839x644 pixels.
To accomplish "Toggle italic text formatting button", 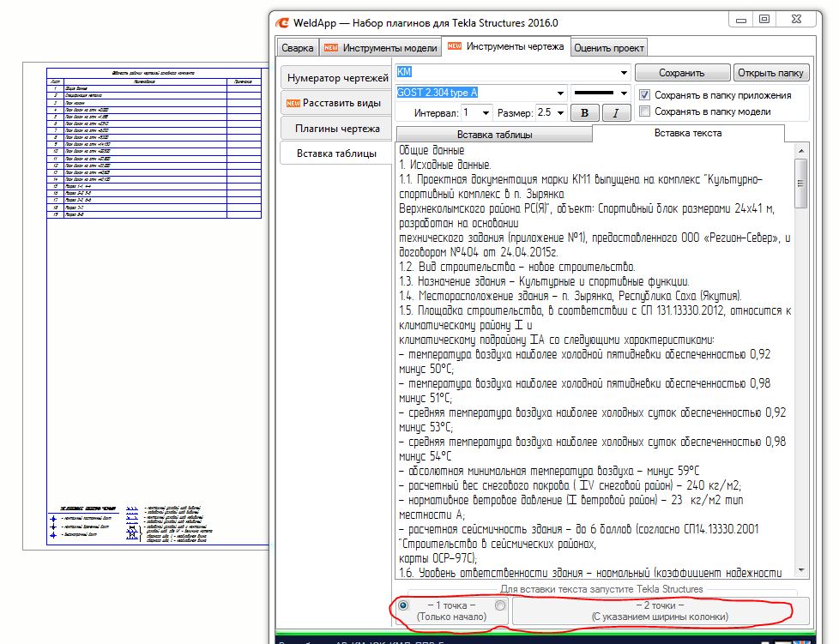I will (615, 112).
